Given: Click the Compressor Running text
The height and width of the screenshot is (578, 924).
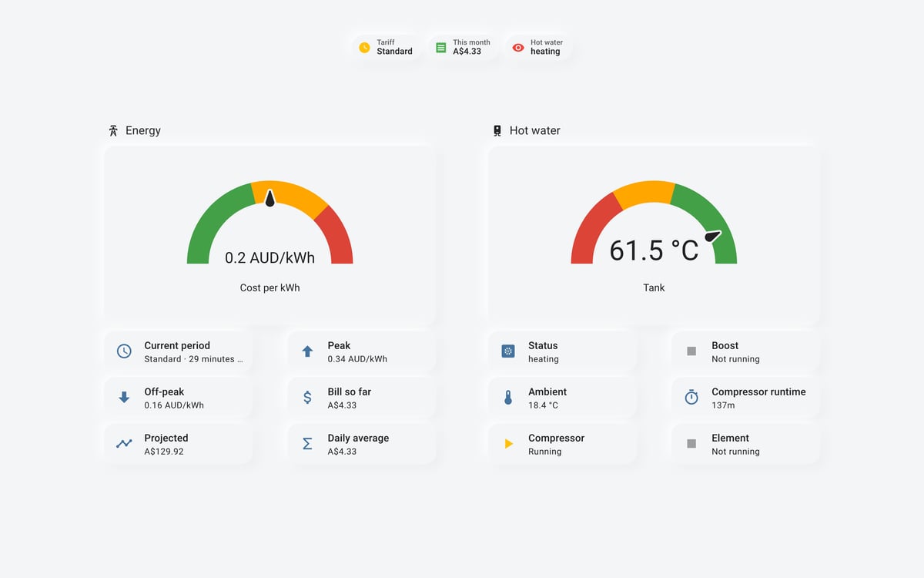Looking at the screenshot, I should (544, 452).
